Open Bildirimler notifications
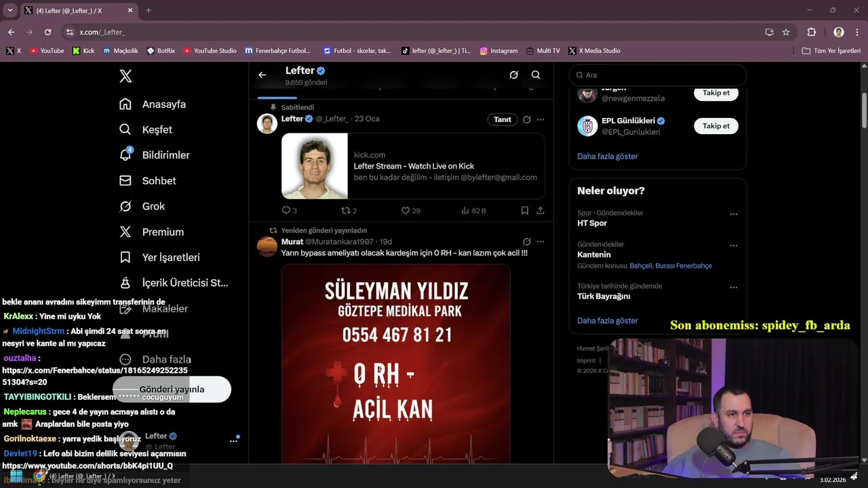The image size is (868, 488). coord(155,155)
